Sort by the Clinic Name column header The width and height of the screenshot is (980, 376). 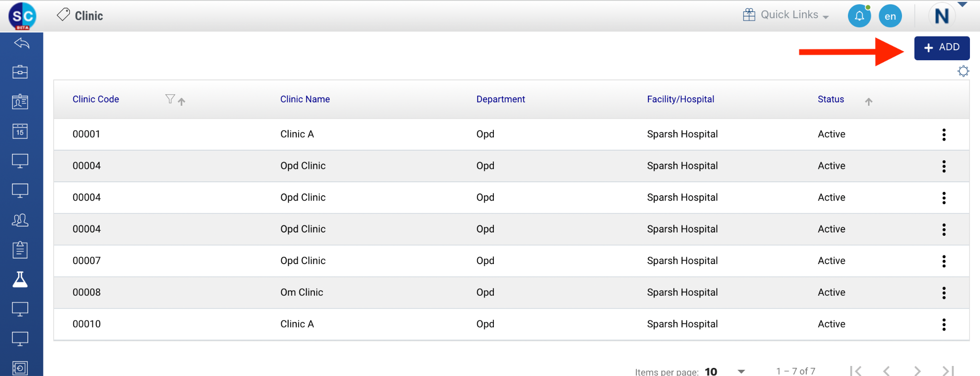pos(305,99)
